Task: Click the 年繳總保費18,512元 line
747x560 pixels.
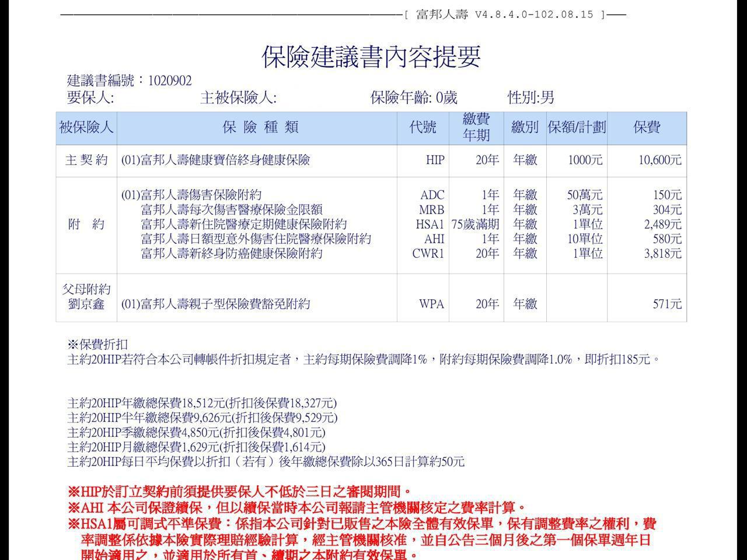Action: point(202,403)
